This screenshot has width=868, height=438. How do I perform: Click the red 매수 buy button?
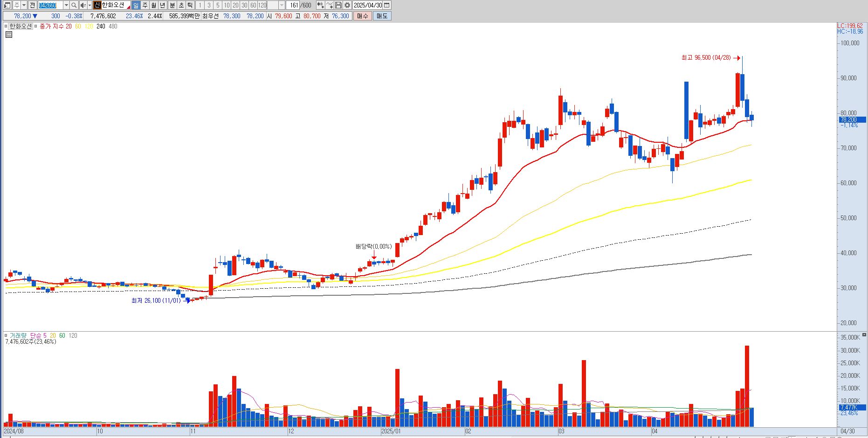click(363, 16)
